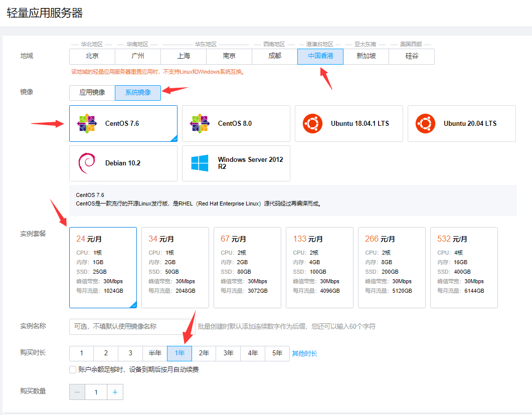The image size is (532, 415).
Task: Switch to 系统镜像 tab
Action: [138, 93]
